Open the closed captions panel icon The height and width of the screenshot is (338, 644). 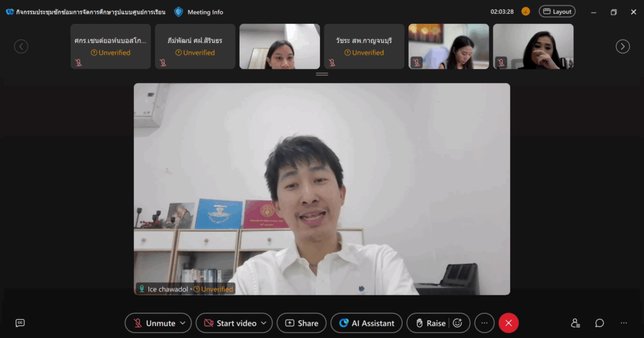[20, 323]
